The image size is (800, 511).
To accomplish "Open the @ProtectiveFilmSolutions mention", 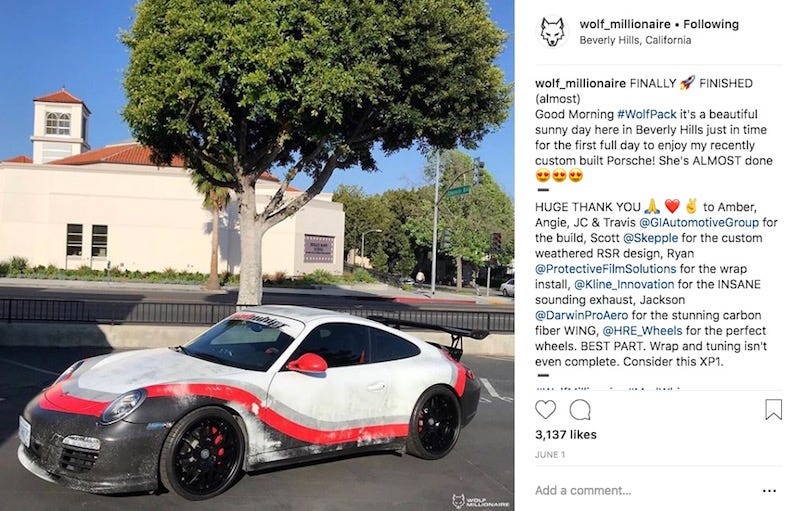I will point(606,269).
